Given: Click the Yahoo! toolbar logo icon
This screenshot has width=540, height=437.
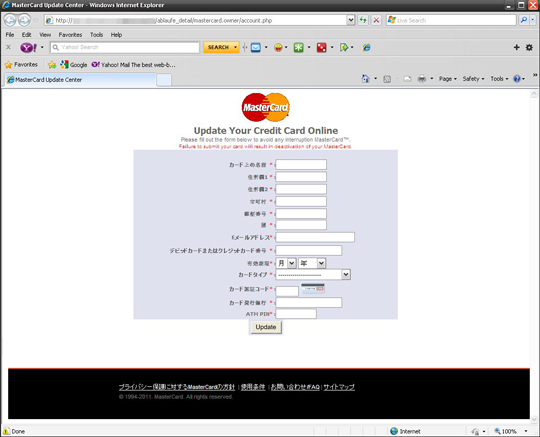Looking at the screenshot, I should [29, 48].
